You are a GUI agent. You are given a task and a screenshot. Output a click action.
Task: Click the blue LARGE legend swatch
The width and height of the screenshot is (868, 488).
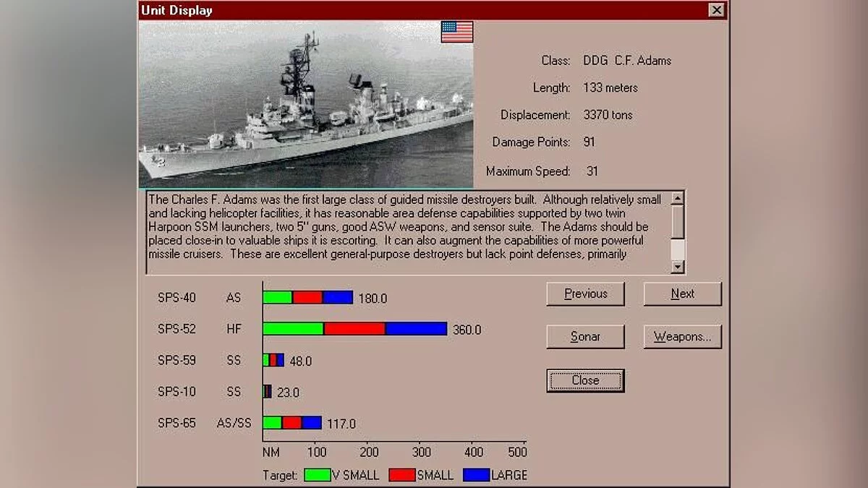477,475
